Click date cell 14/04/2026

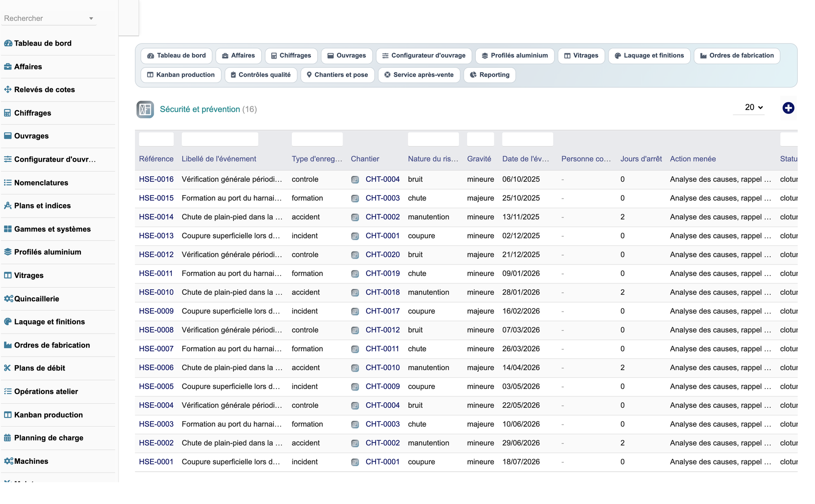coord(521,368)
